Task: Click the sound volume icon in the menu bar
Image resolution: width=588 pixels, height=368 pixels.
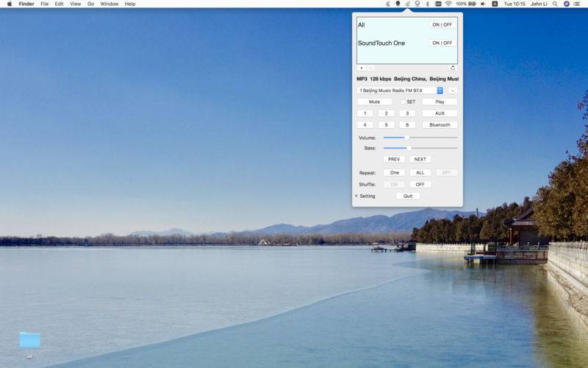Action: coord(482,4)
